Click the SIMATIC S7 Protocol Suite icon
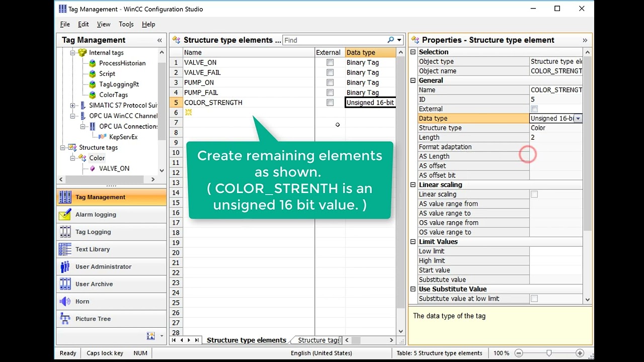Viewport: 644px width, 362px height. [83, 106]
